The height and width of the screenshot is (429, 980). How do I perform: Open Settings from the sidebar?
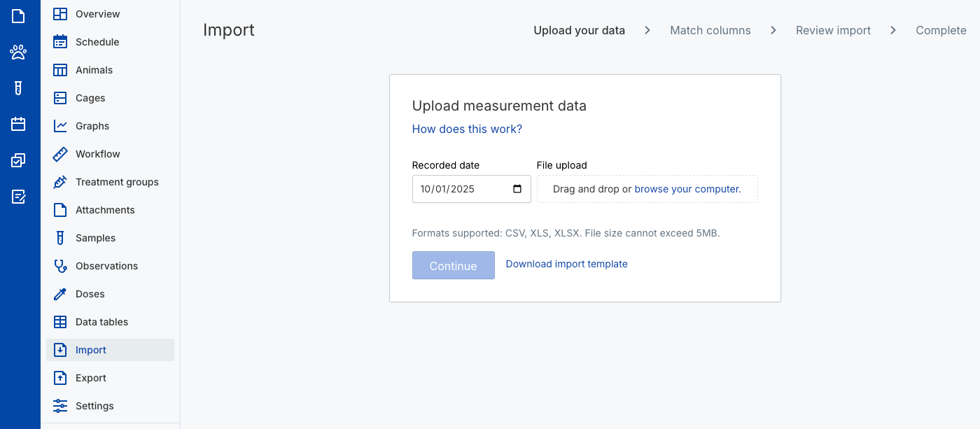pos(94,406)
